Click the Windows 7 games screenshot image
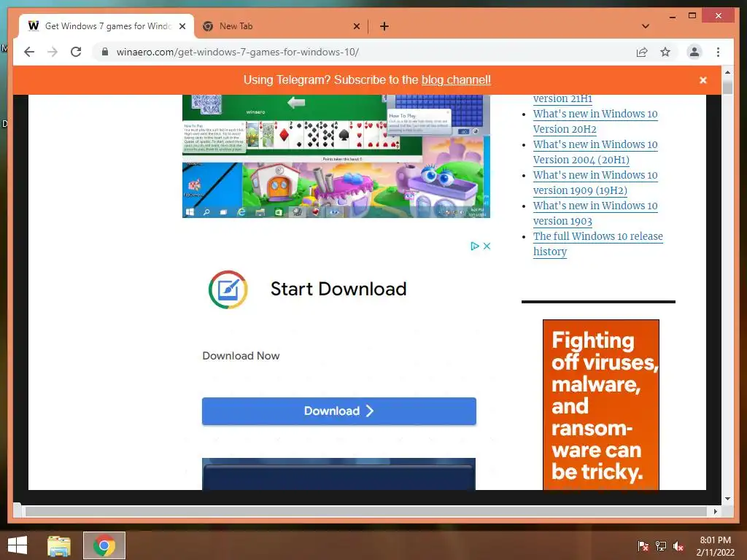Viewport: 747px width, 560px height. pos(336,156)
